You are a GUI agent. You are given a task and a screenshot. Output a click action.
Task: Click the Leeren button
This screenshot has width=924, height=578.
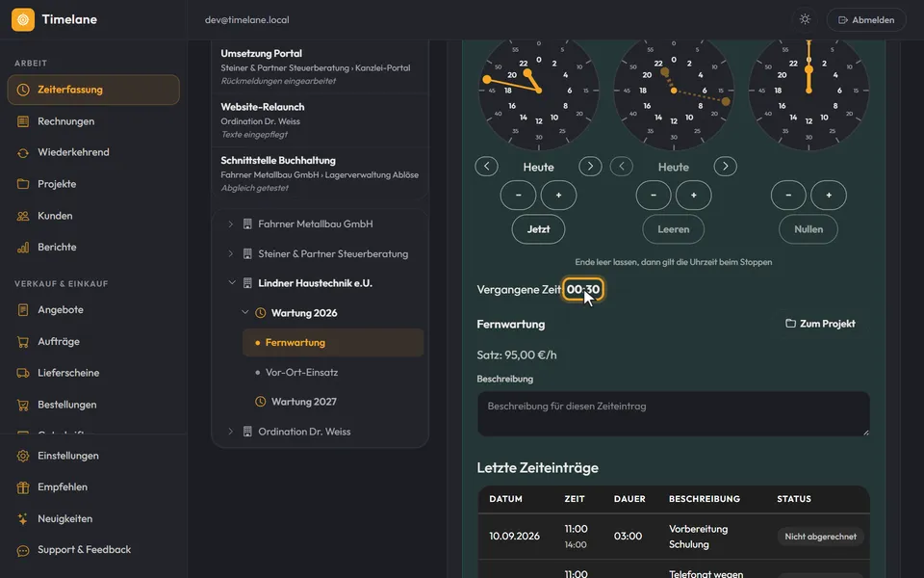tap(673, 229)
